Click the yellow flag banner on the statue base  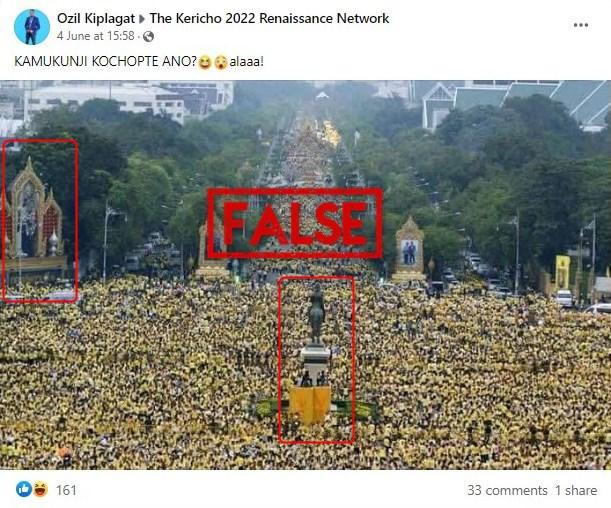coord(310,404)
